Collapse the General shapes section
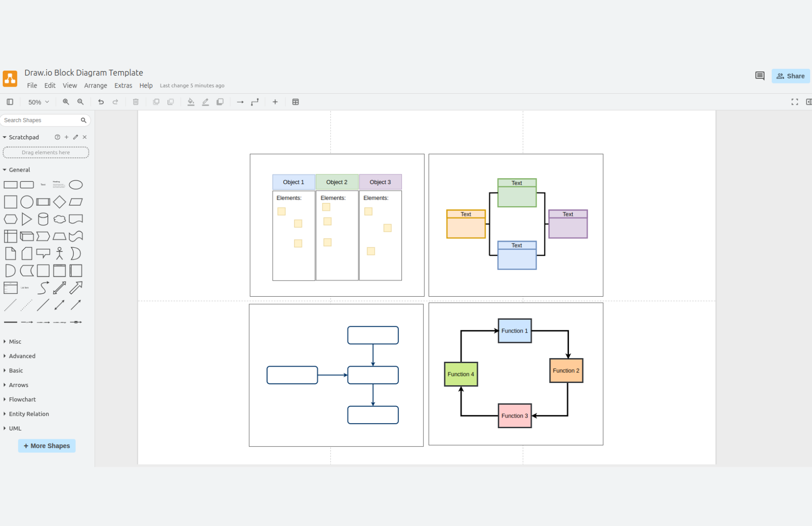 19,170
